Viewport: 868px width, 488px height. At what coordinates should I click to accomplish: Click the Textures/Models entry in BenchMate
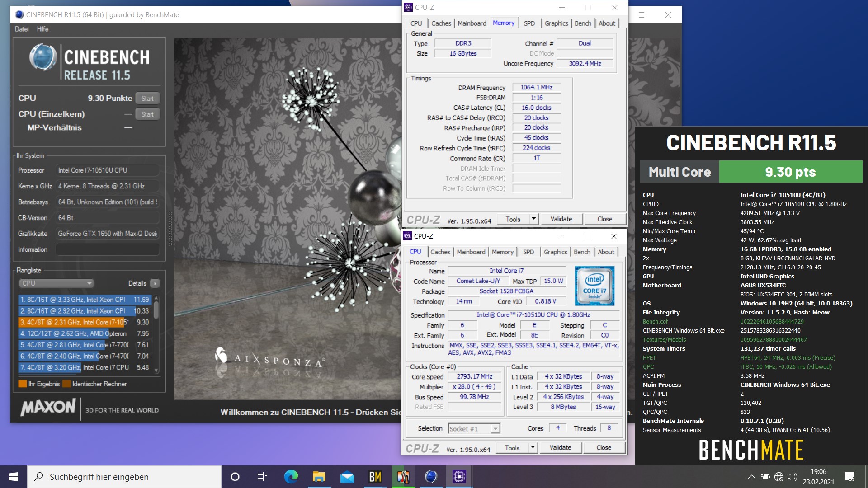[x=664, y=340]
